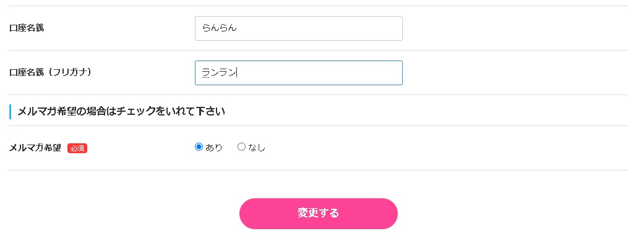Click the 口座名義 field label

27,28
